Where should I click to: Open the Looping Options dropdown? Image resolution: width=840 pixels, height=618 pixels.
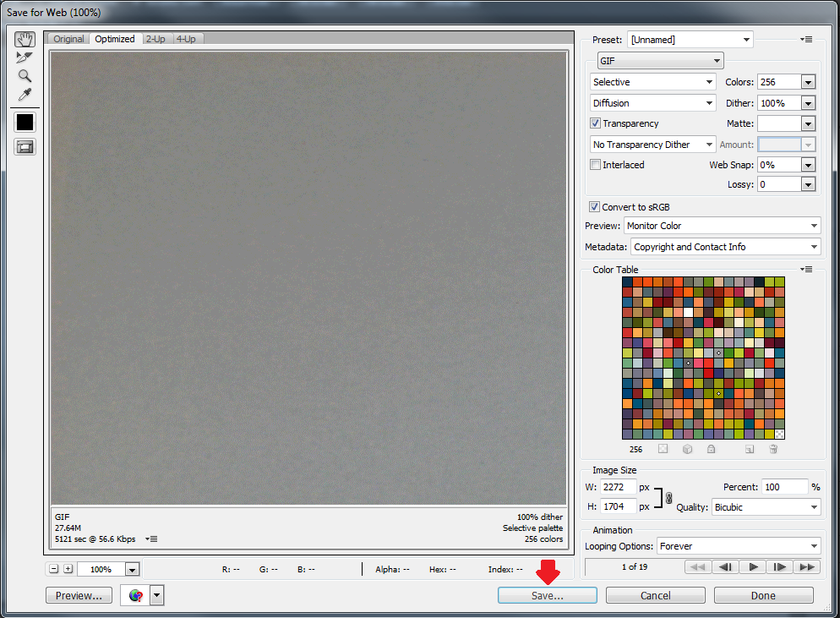[739, 546]
